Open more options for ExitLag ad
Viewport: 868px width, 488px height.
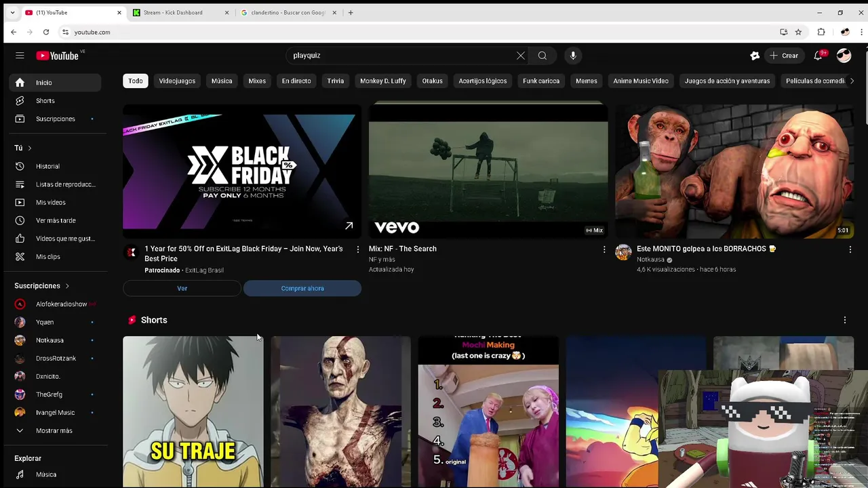358,249
